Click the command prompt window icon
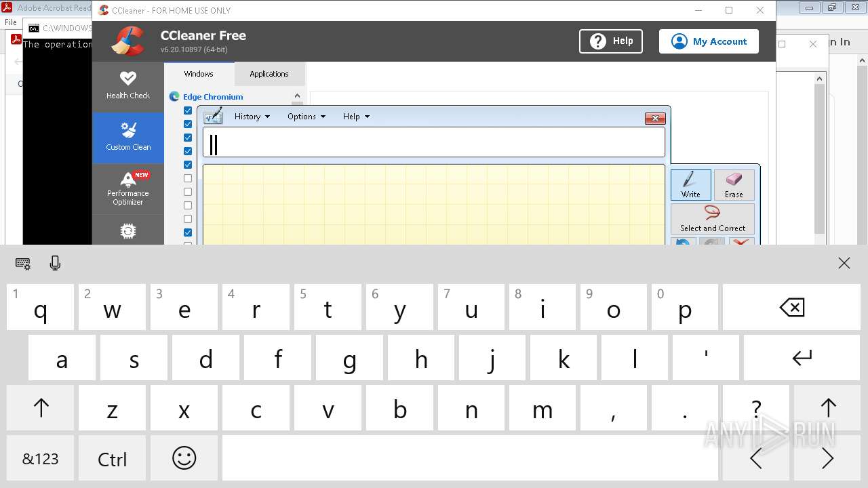 point(34,28)
